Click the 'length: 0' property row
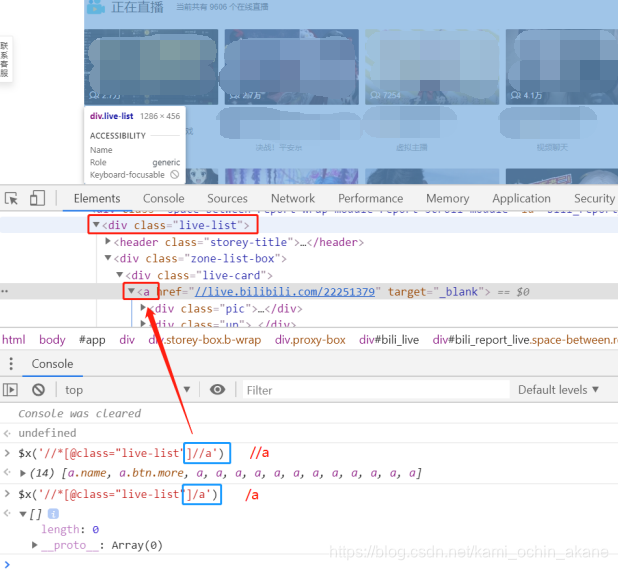The height and width of the screenshot is (570, 618). point(70,529)
